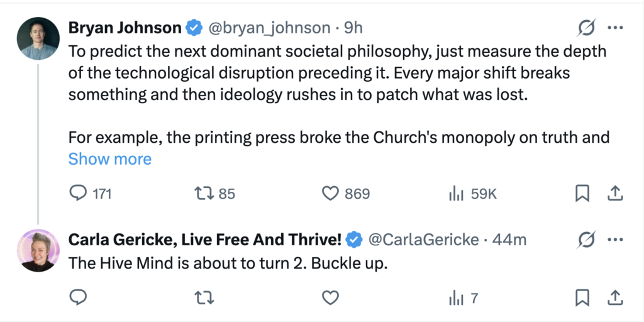644x322 pixels.
Task: View analytics on Bryan Johnson's post
Action: tap(457, 194)
